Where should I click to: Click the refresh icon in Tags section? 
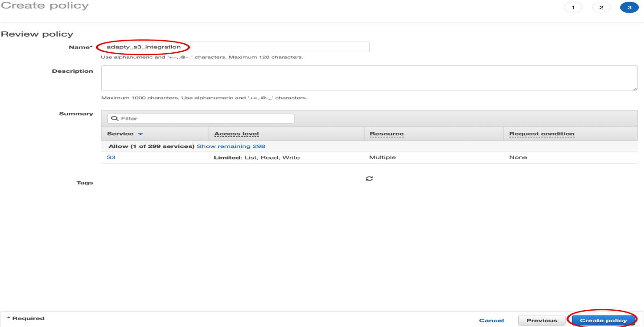369,179
